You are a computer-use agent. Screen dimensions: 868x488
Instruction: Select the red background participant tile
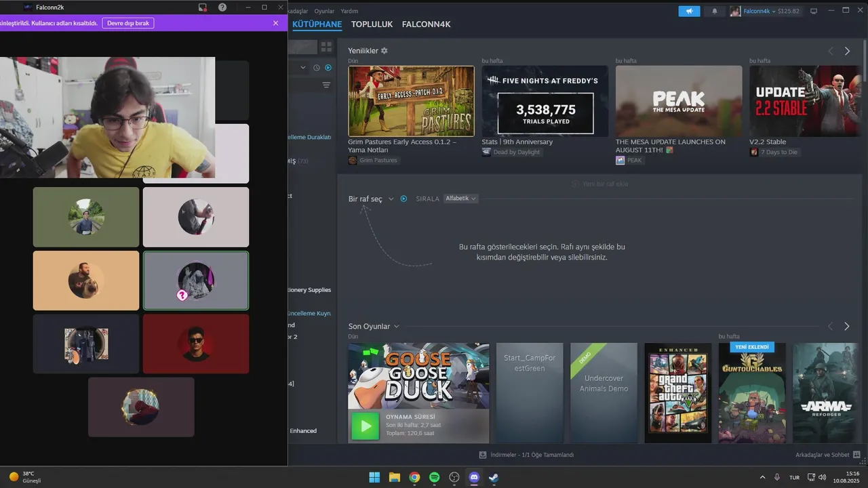(x=196, y=344)
